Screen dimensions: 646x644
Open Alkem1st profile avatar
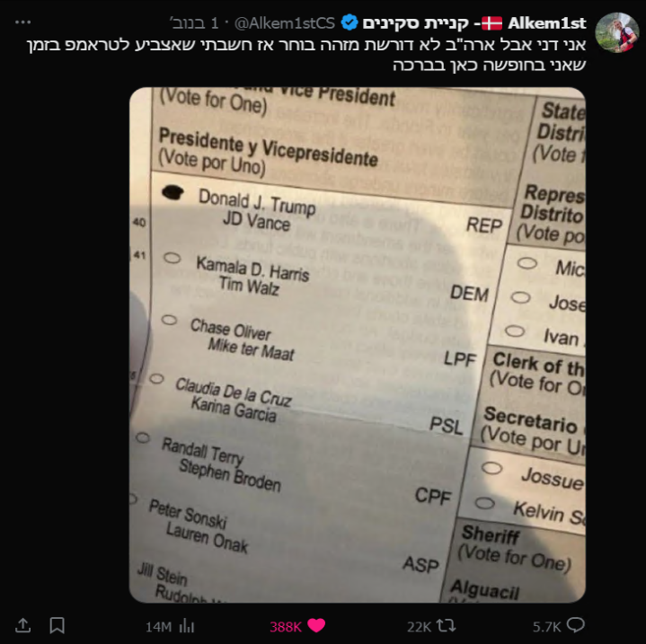[616, 32]
